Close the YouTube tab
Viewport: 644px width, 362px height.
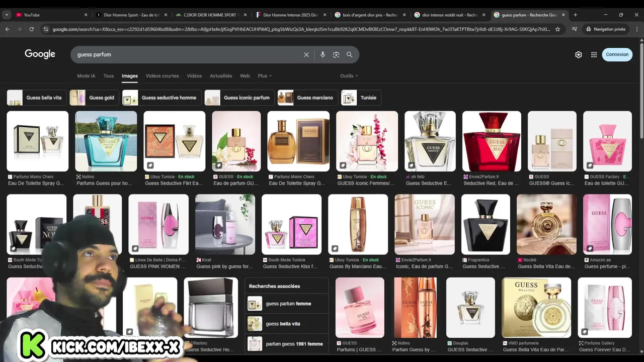pos(86,15)
